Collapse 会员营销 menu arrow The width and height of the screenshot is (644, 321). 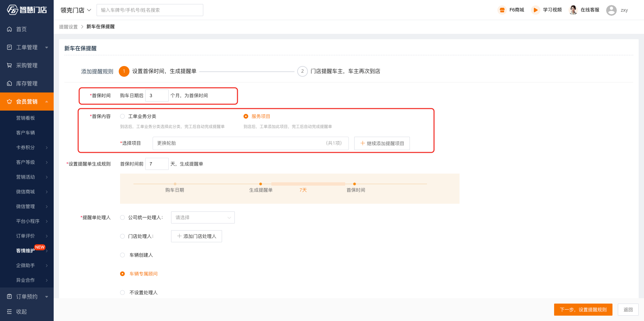click(47, 102)
